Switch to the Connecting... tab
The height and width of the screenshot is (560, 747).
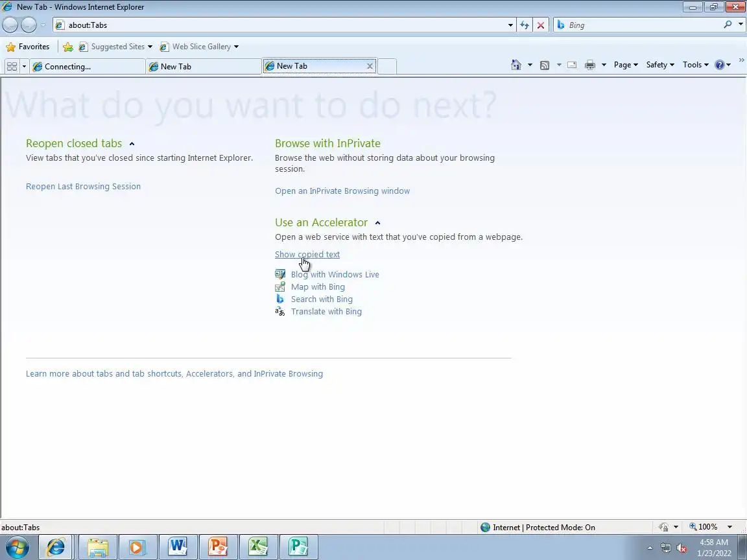point(88,67)
